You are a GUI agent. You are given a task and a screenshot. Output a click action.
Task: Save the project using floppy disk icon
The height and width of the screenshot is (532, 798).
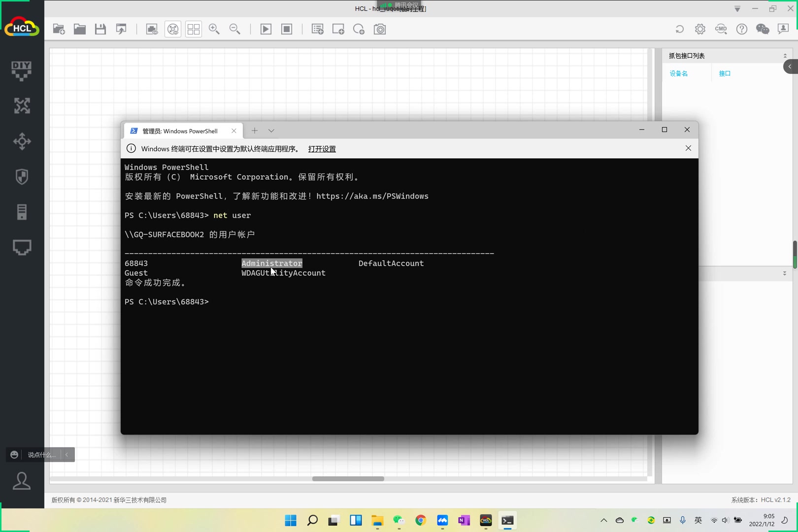point(100,29)
